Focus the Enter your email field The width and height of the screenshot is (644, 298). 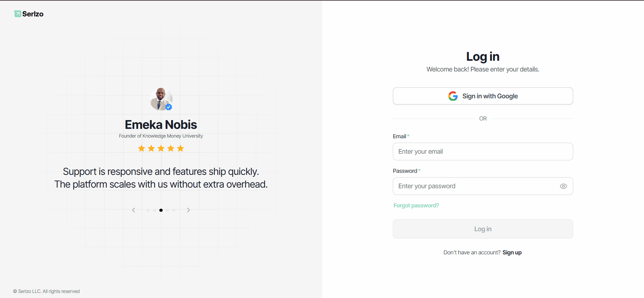(483, 152)
